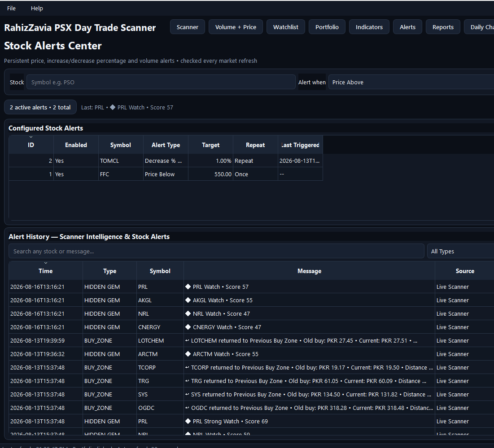Open the File menu
The image size is (494, 448).
coord(11,8)
